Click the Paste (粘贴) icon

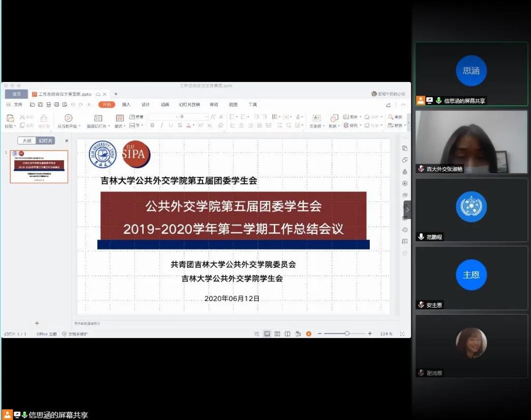(9, 118)
